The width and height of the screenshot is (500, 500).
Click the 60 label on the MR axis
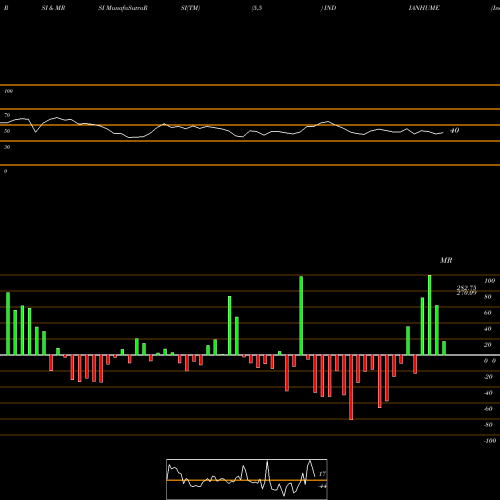tap(488, 313)
